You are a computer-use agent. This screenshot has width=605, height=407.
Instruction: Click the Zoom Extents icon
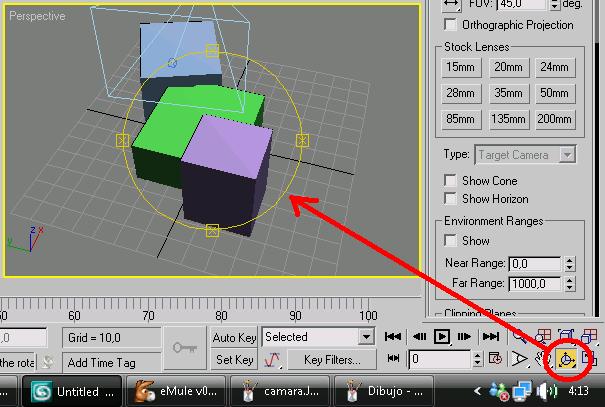click(x=566, y=337)
